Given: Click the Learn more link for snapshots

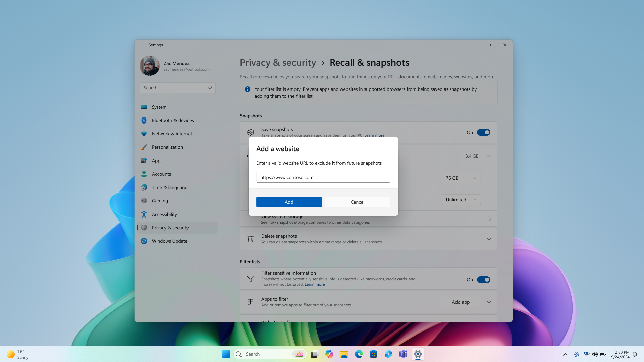Looking at the screenshot, I should click(x=374, y=135).
